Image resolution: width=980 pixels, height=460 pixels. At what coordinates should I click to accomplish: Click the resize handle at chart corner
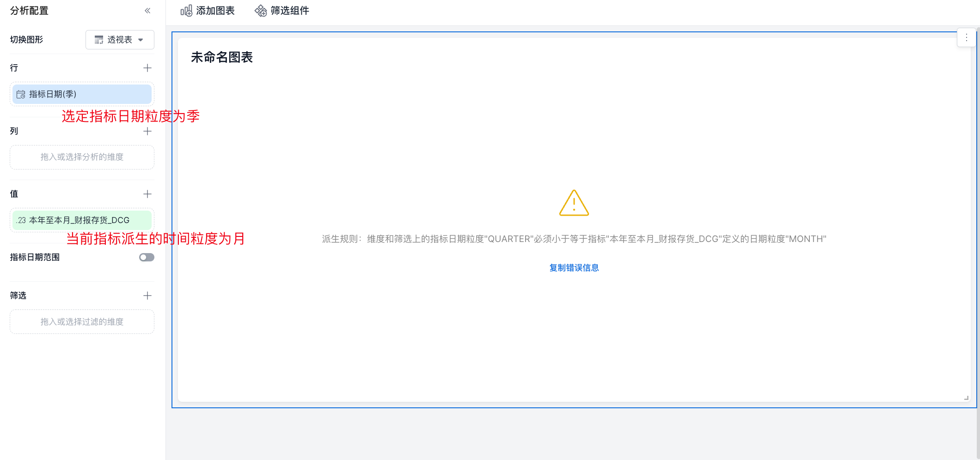coord(966,398)
